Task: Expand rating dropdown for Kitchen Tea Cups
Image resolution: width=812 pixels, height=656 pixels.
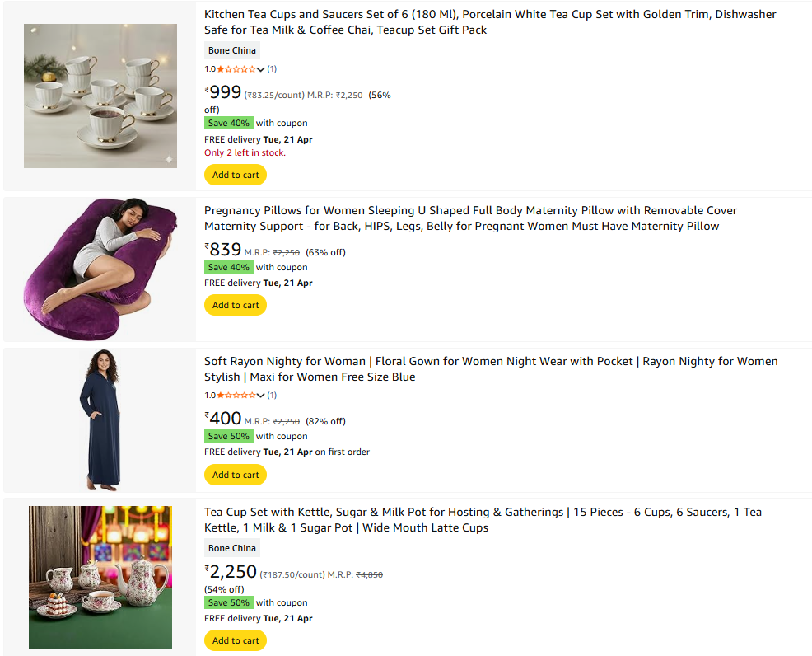Action: tap(261, 69)
